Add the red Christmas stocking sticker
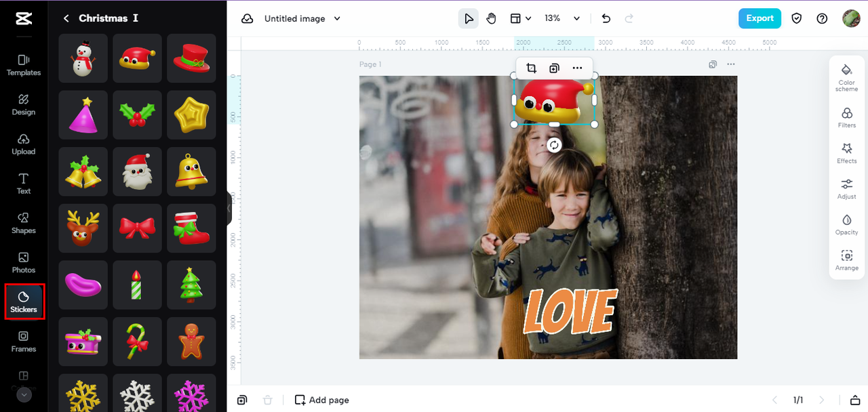This screenshot has width=868, height=412. click(192, 228)
